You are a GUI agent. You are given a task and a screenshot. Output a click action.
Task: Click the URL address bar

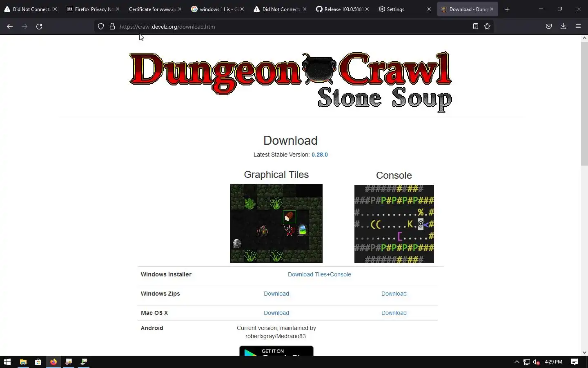pos(294,27)
